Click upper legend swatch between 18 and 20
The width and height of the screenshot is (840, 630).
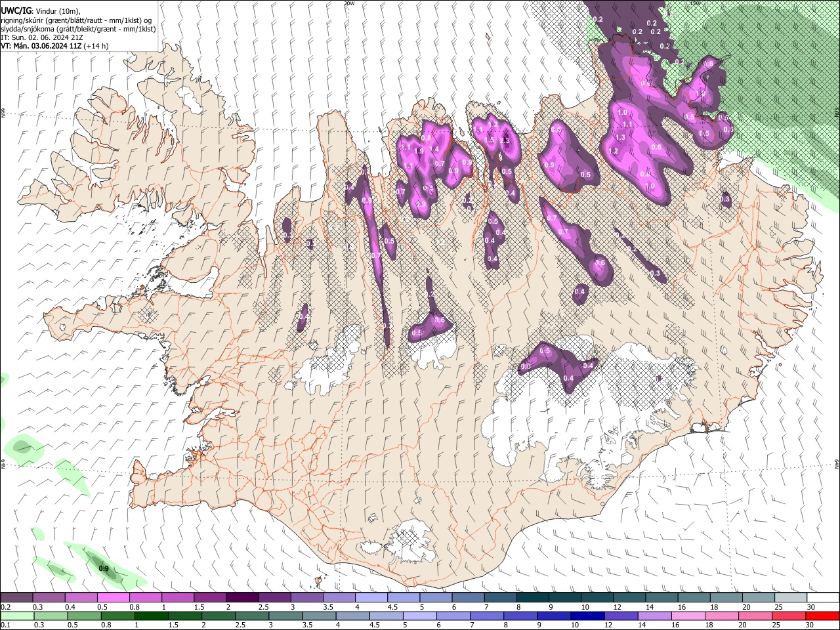pos(727,597)
